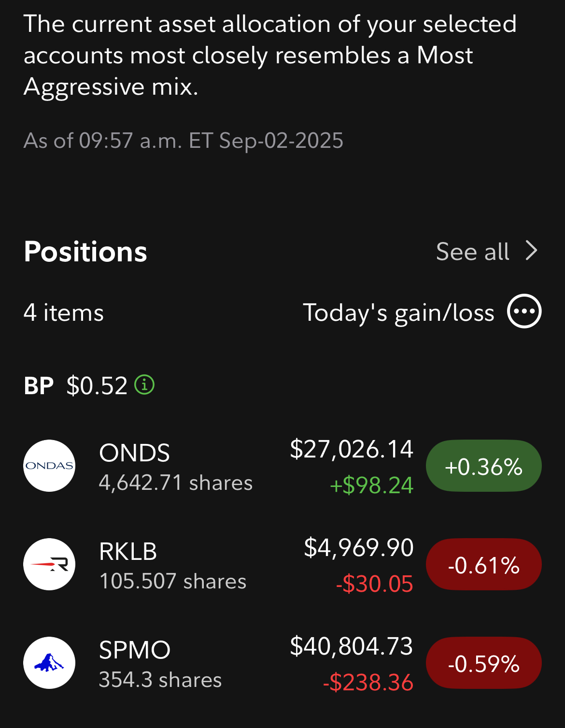
Task: Toggle the RKLB -0.61% loss badge
Action: coord(484,564)
